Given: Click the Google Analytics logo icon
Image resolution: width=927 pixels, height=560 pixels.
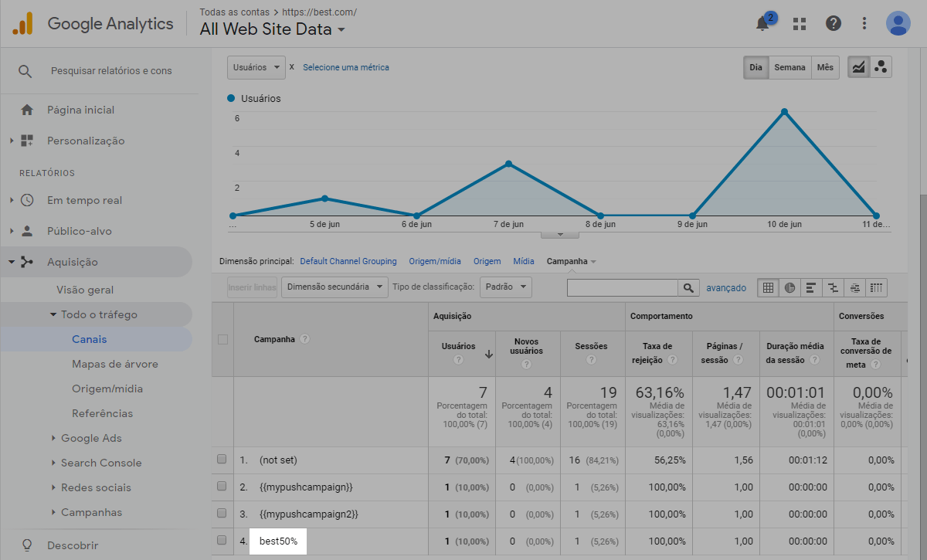Looking at the screenshot, I should pos(22,23).
